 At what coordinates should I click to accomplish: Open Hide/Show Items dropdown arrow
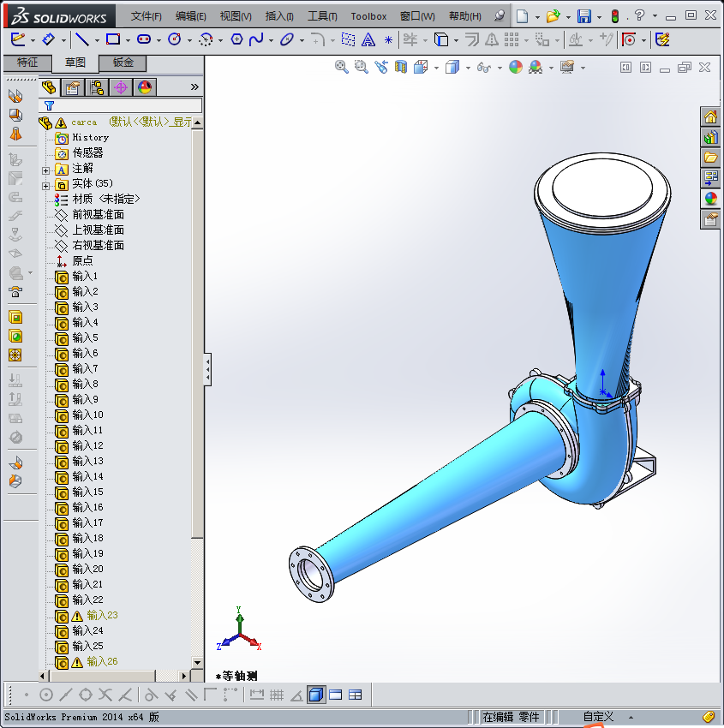click(x=500, y=69)
